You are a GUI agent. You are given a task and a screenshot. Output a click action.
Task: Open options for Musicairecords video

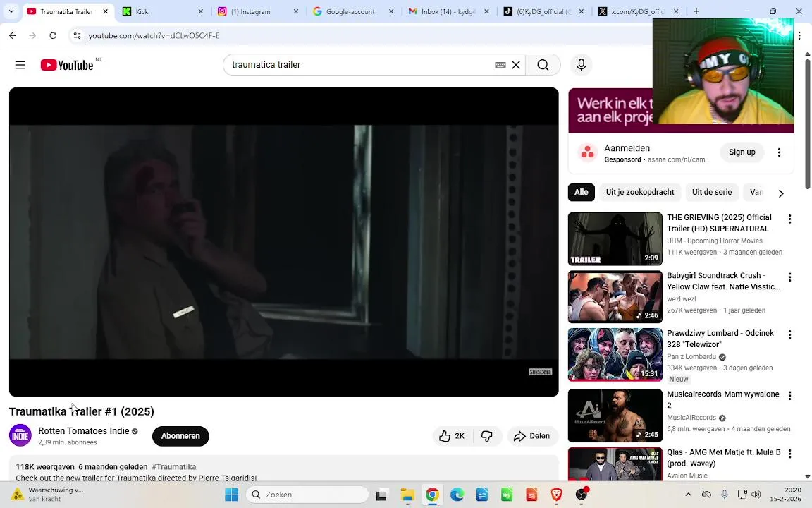pos(789,396)
